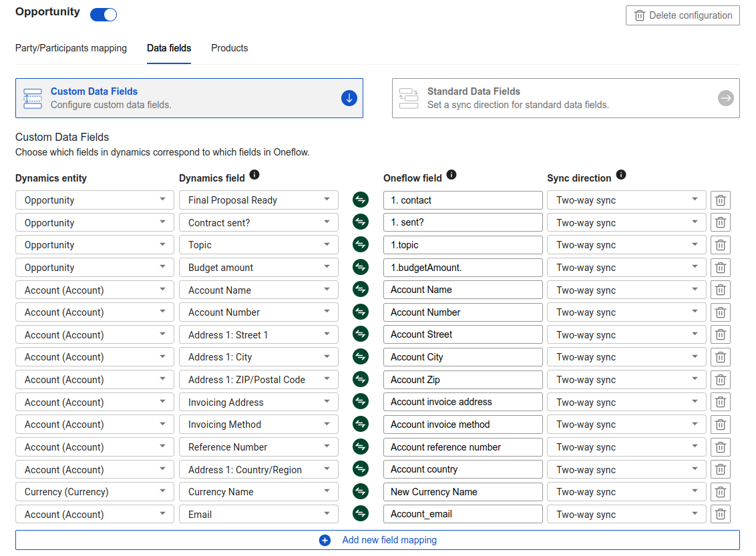Edit the New Currency Name Oneflow field
Viewport: 756px width, 556px height.
tap(463, 492)
